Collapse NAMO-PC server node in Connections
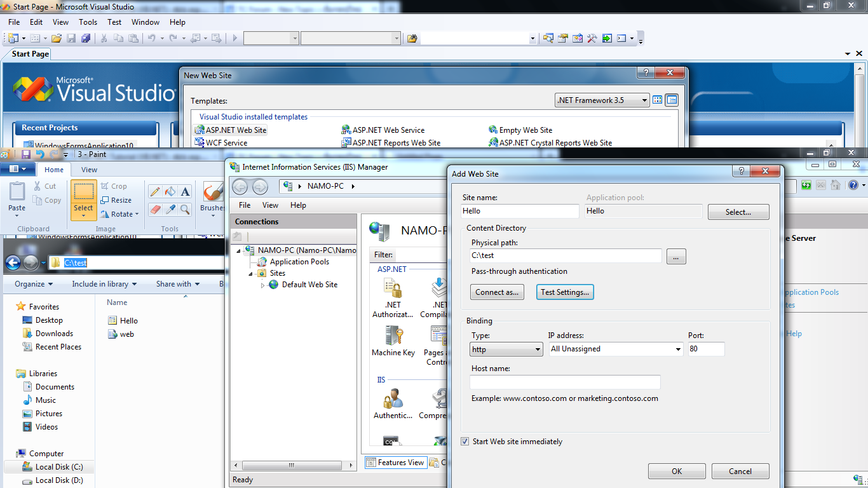Viewport: 868px width, 488px height. 239,250
